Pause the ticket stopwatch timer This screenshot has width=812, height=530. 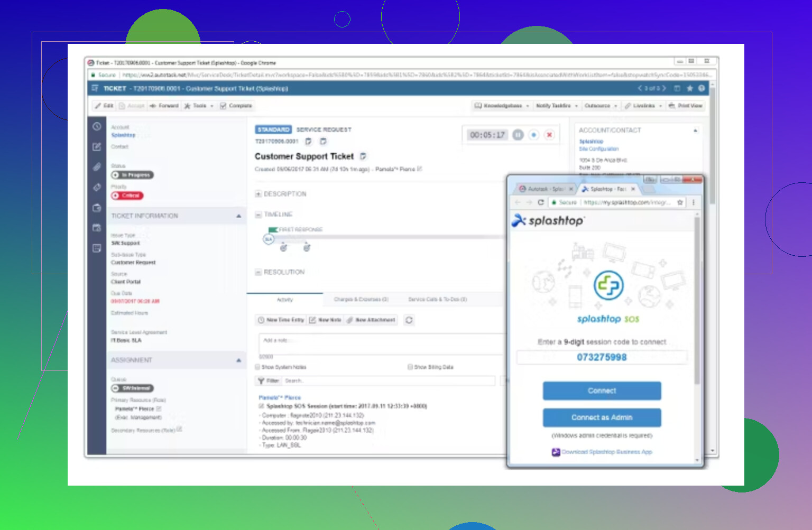click(518, 135)
